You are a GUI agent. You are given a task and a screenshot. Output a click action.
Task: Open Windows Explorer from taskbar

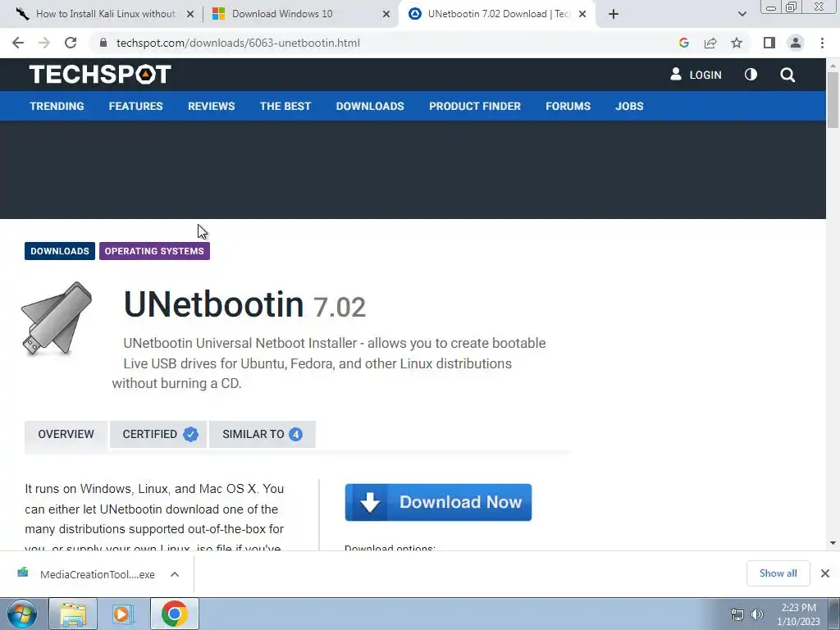(73, 614)
